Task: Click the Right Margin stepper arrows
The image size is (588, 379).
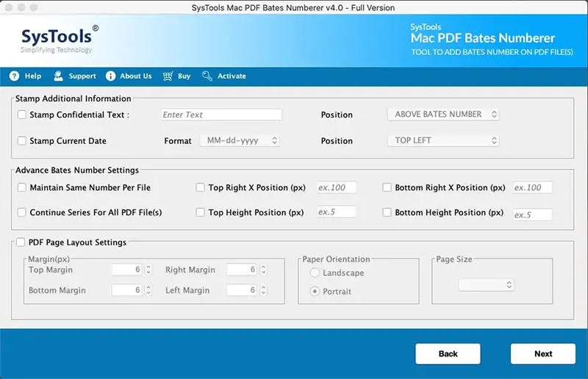Action: coord(264,270)
